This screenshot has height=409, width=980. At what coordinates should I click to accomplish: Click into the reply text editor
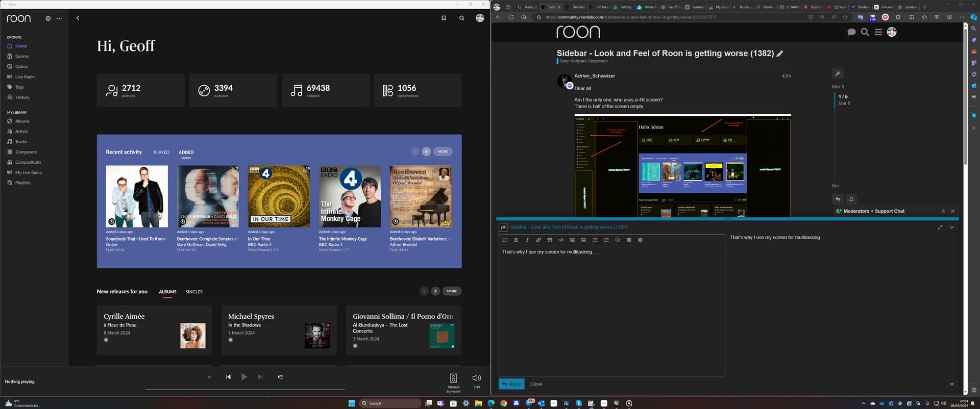[611, 311]
